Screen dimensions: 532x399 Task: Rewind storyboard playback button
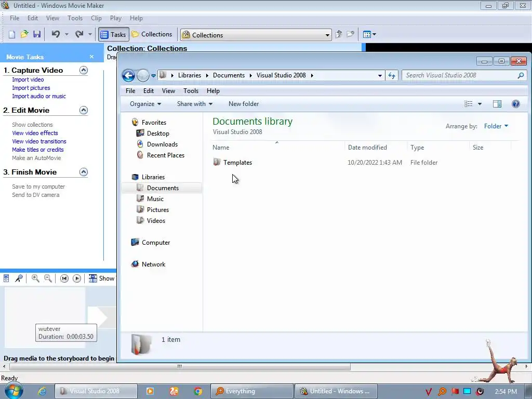click(x=64, y=278)
